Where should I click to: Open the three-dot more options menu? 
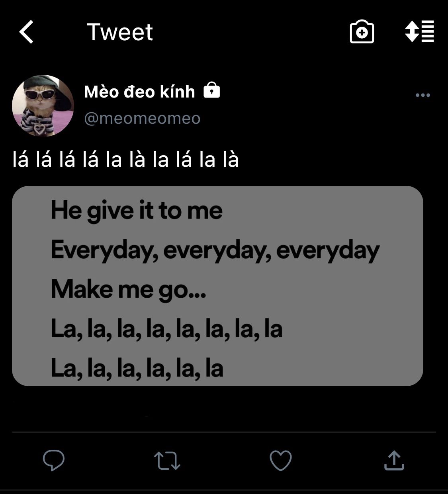[423, 95]
